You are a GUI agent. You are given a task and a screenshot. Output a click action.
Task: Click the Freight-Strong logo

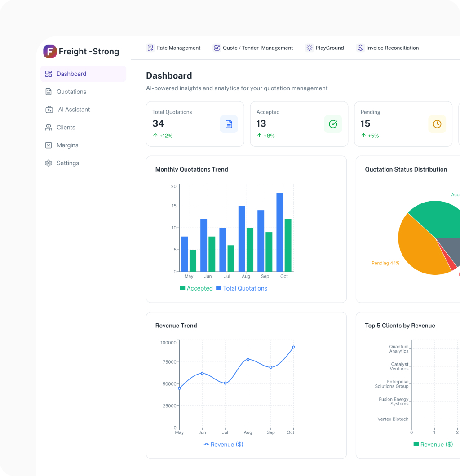point(50,52)
